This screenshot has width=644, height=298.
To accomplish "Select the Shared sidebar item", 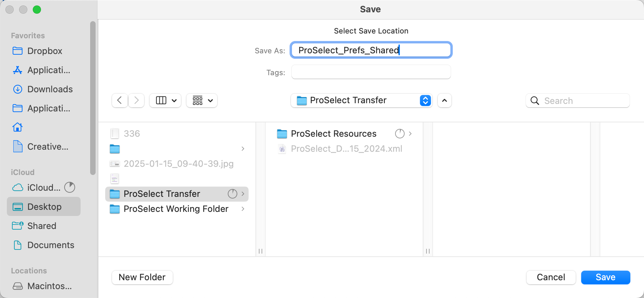I will tap(42, 226).
